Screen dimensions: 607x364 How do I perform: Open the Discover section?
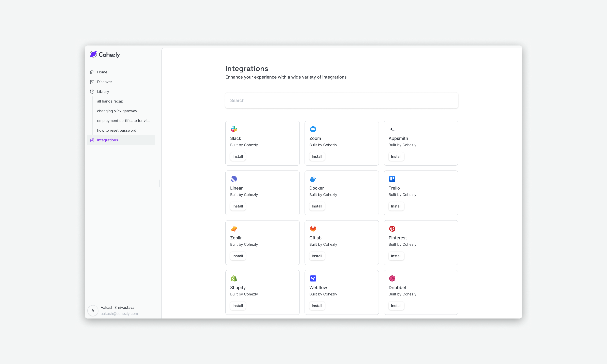[x=104, y=82]
